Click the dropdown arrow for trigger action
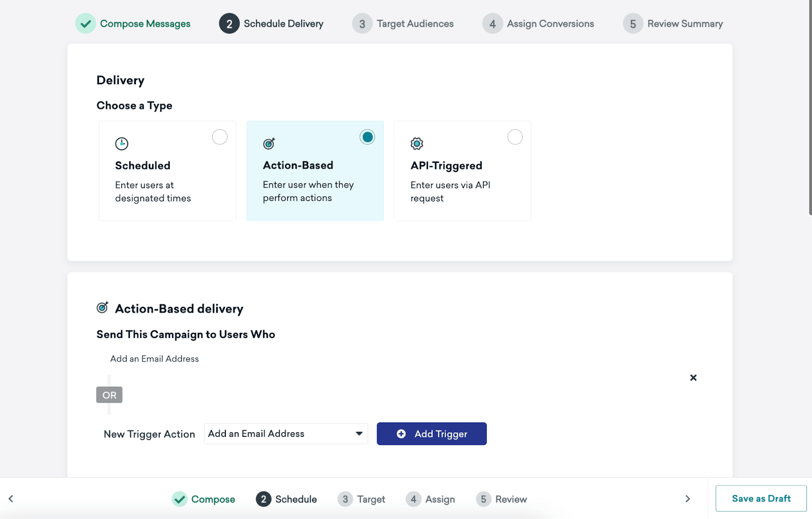This screenshot has width=812, height=519. click(359, 434)
